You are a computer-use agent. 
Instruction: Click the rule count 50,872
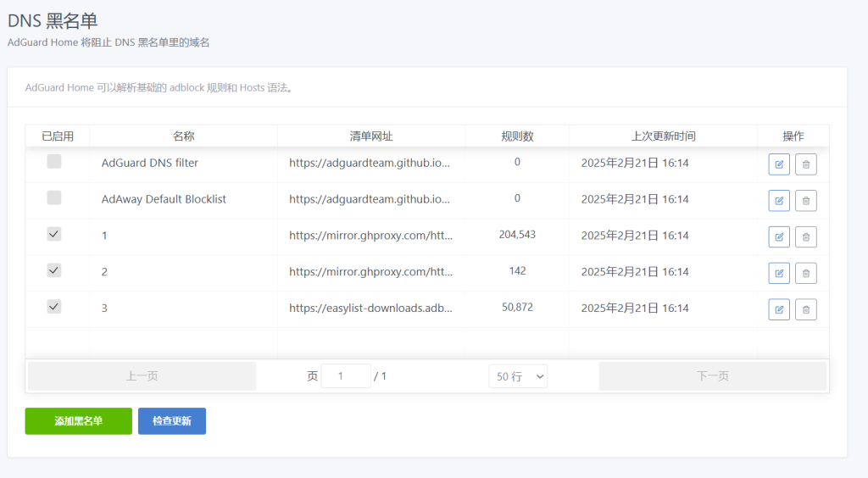point(518,307)
